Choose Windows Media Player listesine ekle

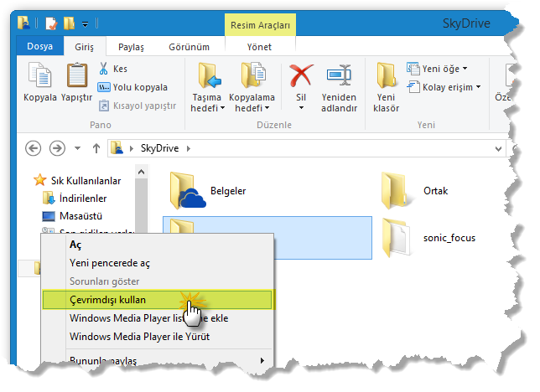click(158, 318)
